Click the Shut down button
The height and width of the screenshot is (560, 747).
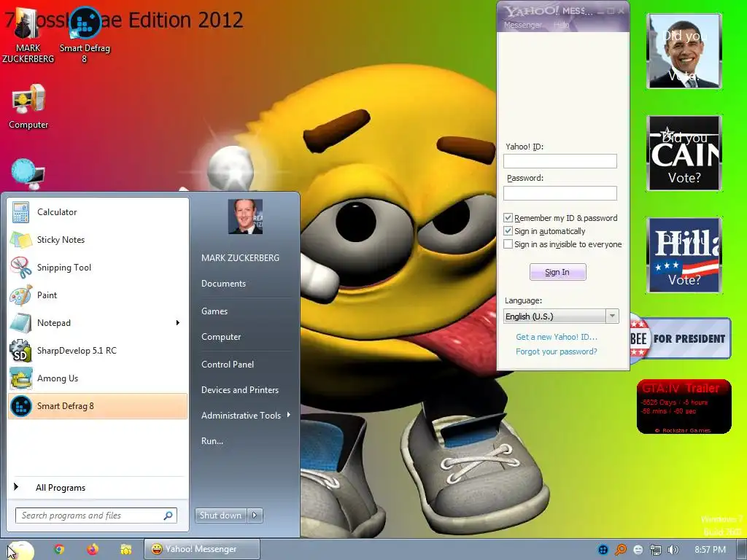220,516
